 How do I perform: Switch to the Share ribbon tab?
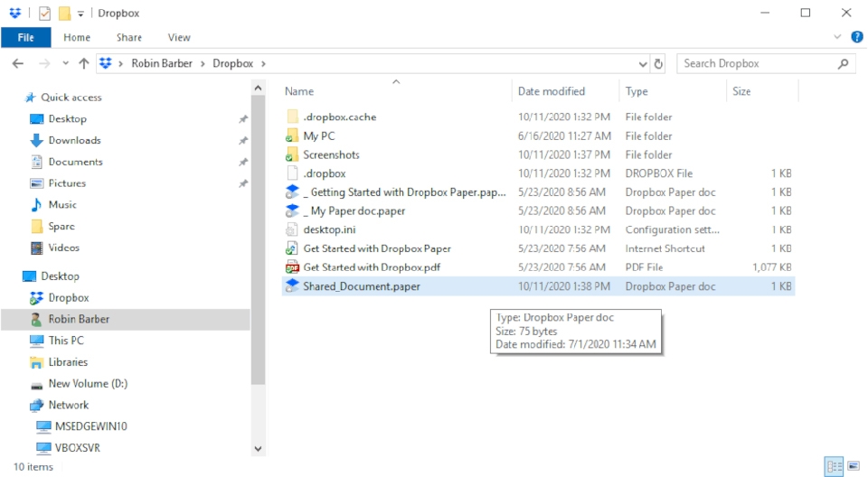[129, 37]
